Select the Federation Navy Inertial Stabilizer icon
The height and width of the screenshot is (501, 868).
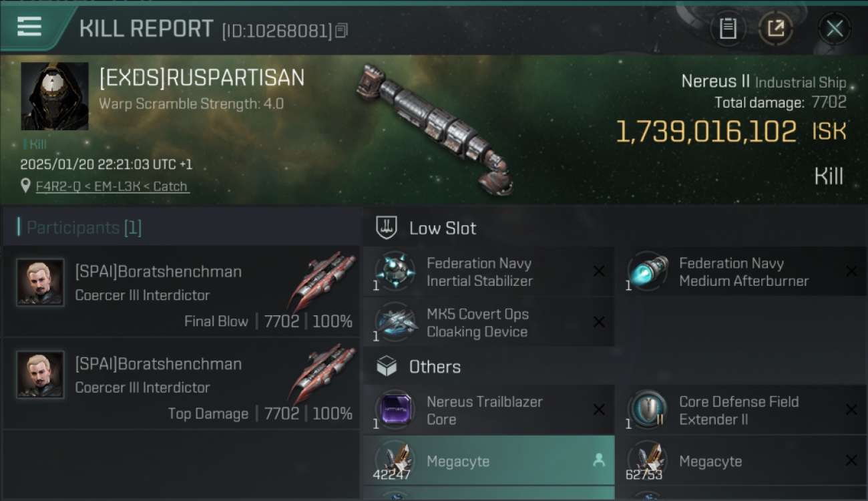point(395,272)
